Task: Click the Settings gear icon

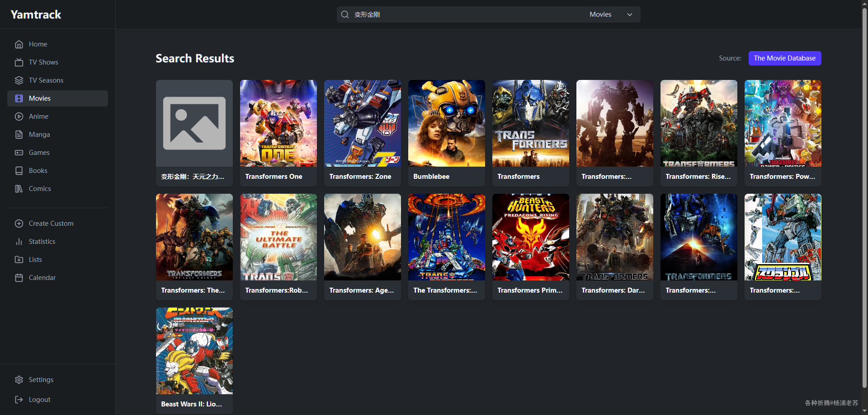Action: 19,380
